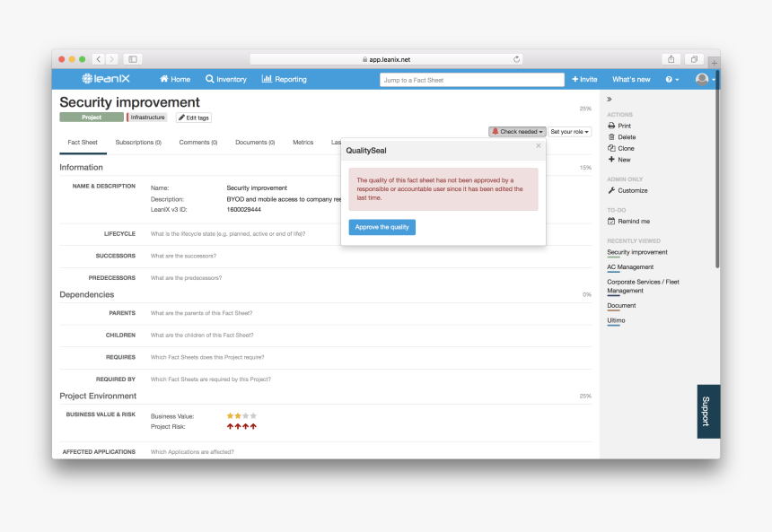This screenshot has height=532, width=772.
Task: Switch to the Comments tab
Action: coord(198,143)
